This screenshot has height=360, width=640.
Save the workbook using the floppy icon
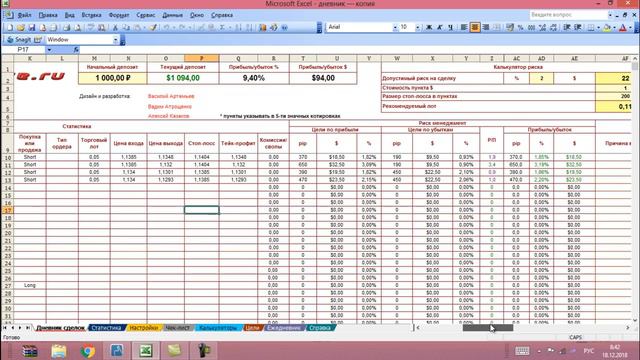[31, 27]
